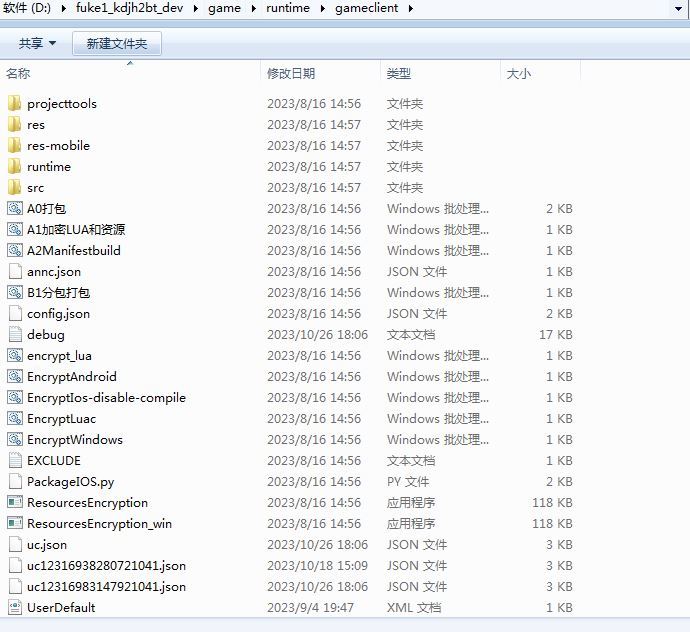Viewport: 690px width, 632px height.
Task: Select the config.json file icon
Action: pos(14,313)
